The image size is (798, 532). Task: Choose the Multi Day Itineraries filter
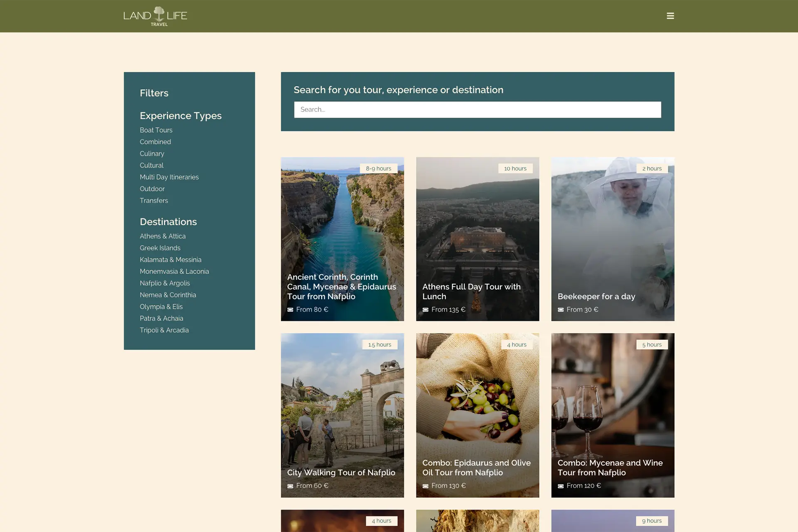pos(169,177)
